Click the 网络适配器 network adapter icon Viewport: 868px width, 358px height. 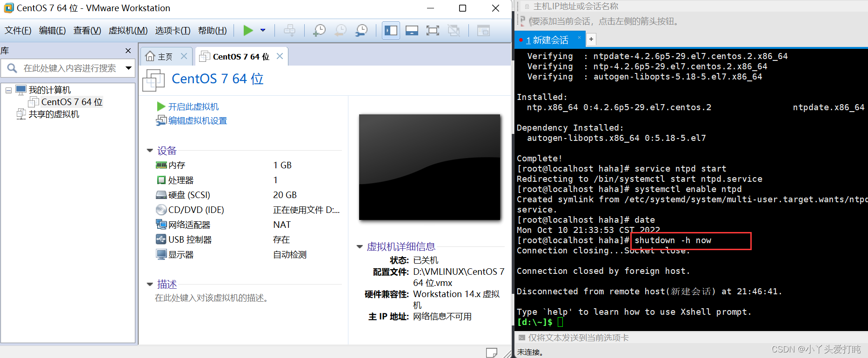click(161, 225)
